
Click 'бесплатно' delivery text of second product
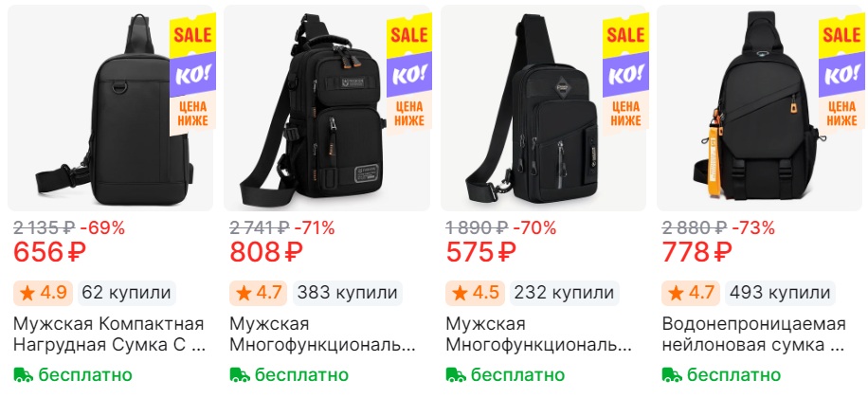301,374
